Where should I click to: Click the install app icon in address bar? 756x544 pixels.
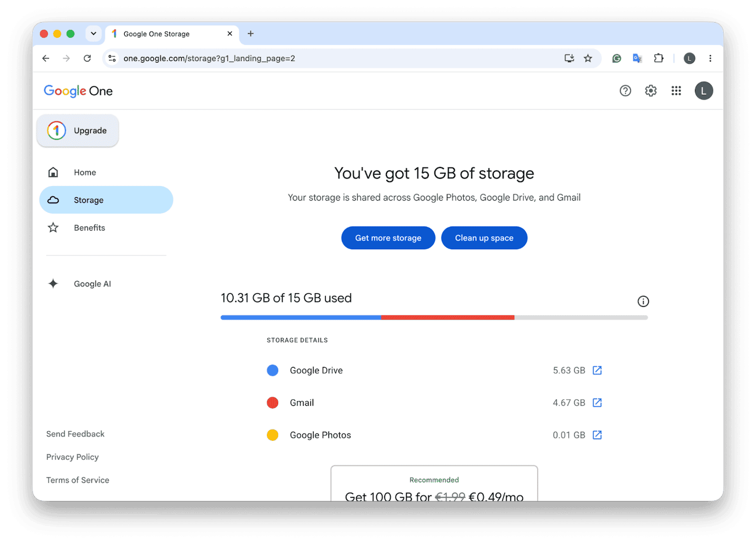pos(569,58)
